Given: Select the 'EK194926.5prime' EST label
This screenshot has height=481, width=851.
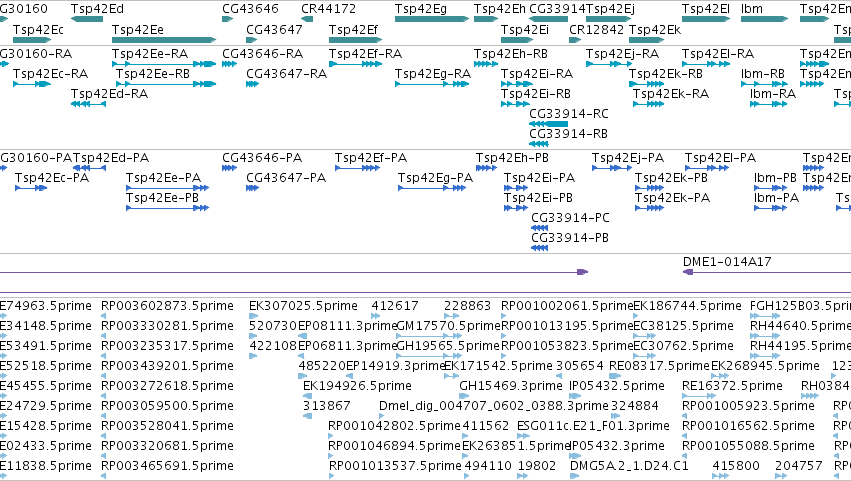Looking at the screenshot, I should point(357,386).
